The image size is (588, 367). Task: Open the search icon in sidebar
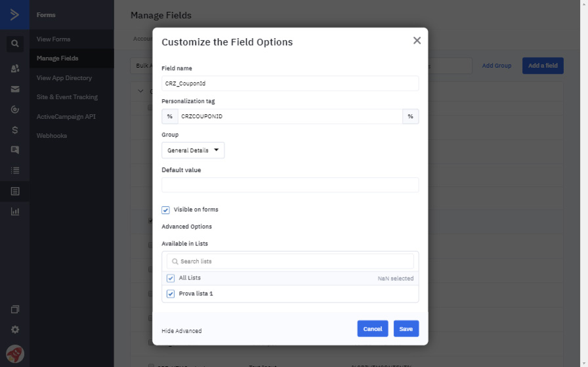click(x=14, y=44)
